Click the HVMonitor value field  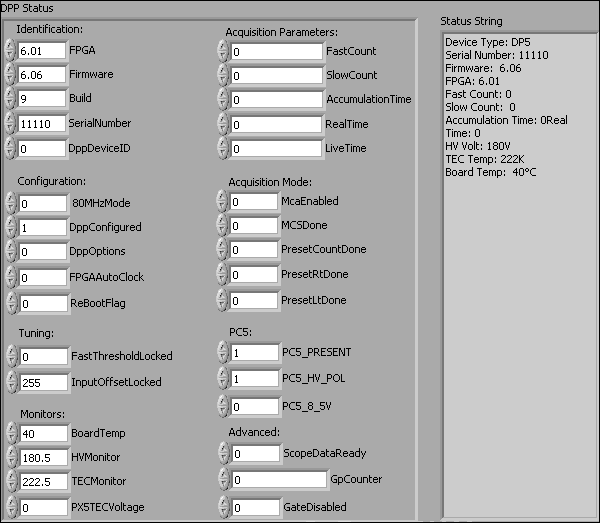click(41, 457)
